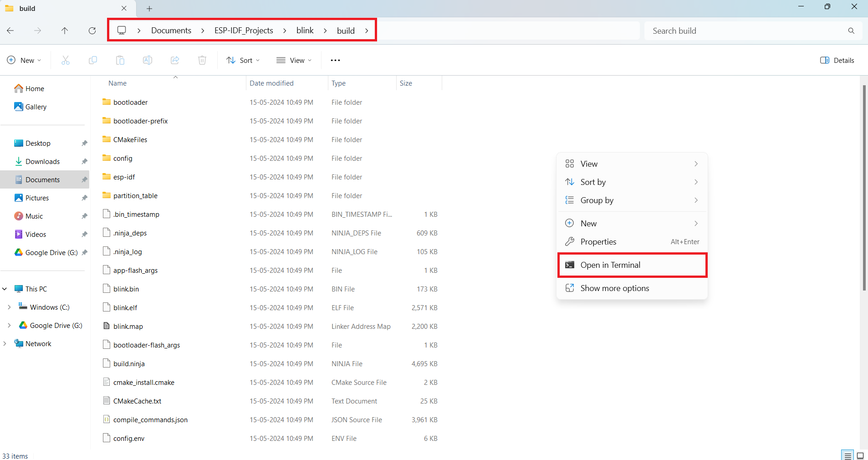Navigate to ESP-IDF_Projects in breadcrumb
The image size is (868, 460).
click(x=244, y=31)
